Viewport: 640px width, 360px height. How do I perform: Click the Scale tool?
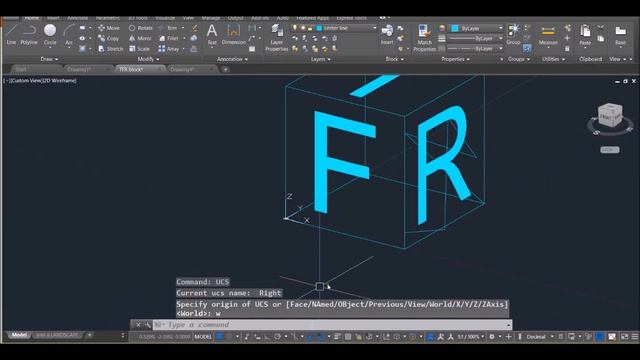pyautogui.click(x=139, y=49)
